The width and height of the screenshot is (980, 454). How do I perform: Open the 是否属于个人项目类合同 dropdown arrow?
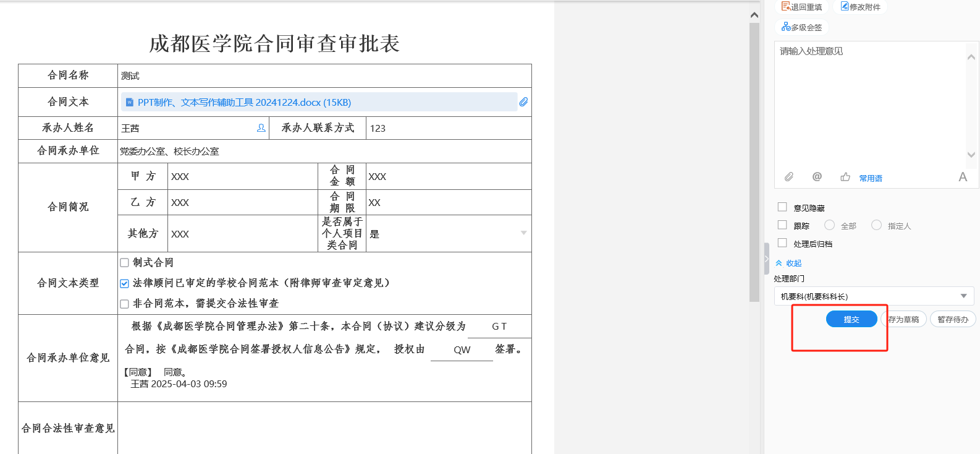coord(523,233)
